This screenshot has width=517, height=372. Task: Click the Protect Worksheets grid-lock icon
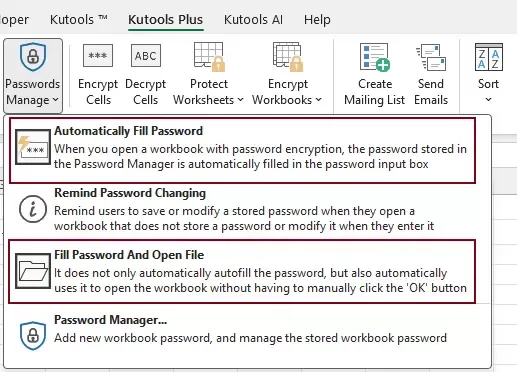tap(209, 57)
